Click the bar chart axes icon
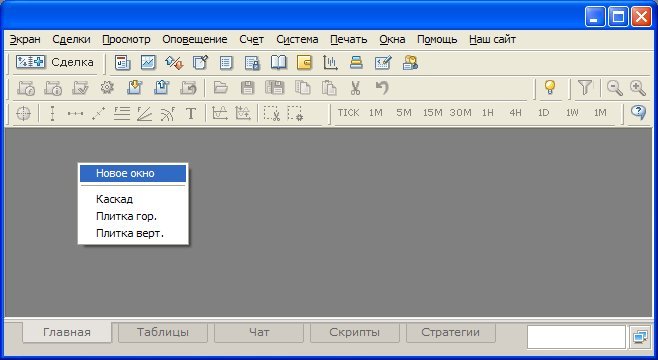658x360 pixels. coord(330,63)
